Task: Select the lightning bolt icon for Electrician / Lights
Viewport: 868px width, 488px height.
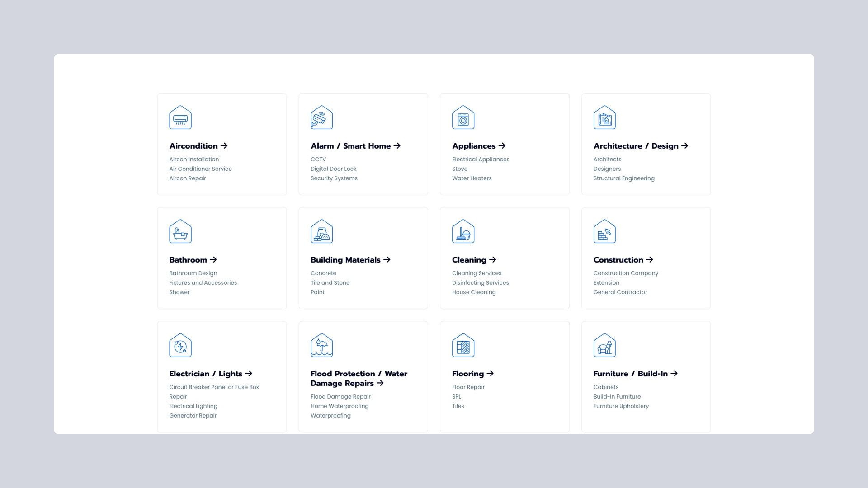Action: 180,345
